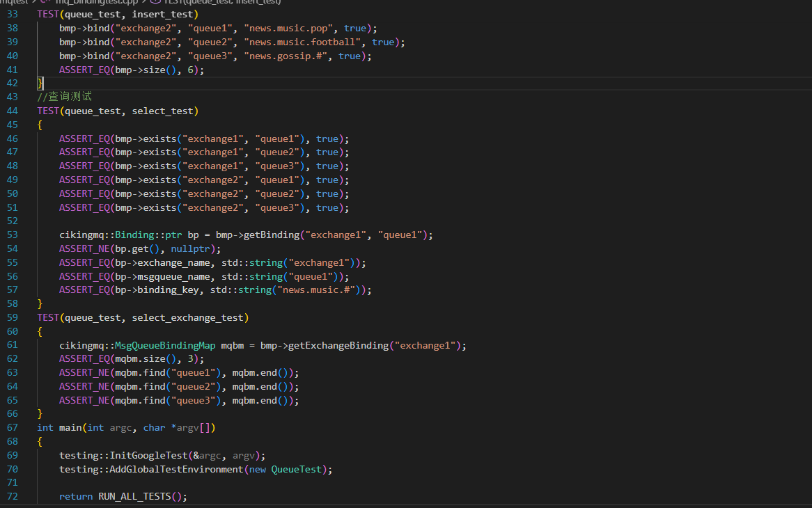Click nullptr on line 54
Screen dimensions: 812x508
click(190, 249)
